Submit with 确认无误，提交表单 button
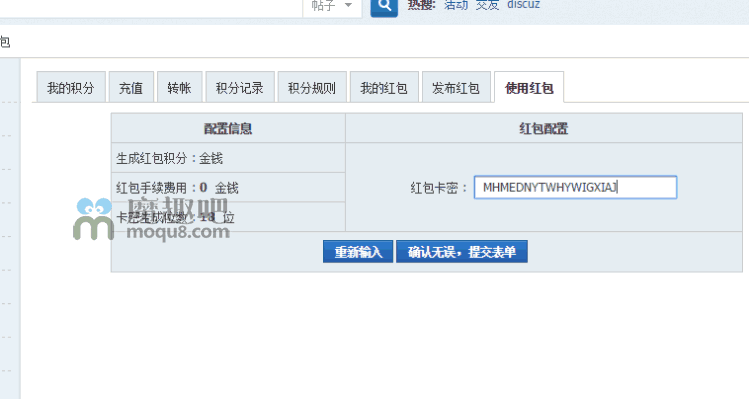 pos(462,252)
